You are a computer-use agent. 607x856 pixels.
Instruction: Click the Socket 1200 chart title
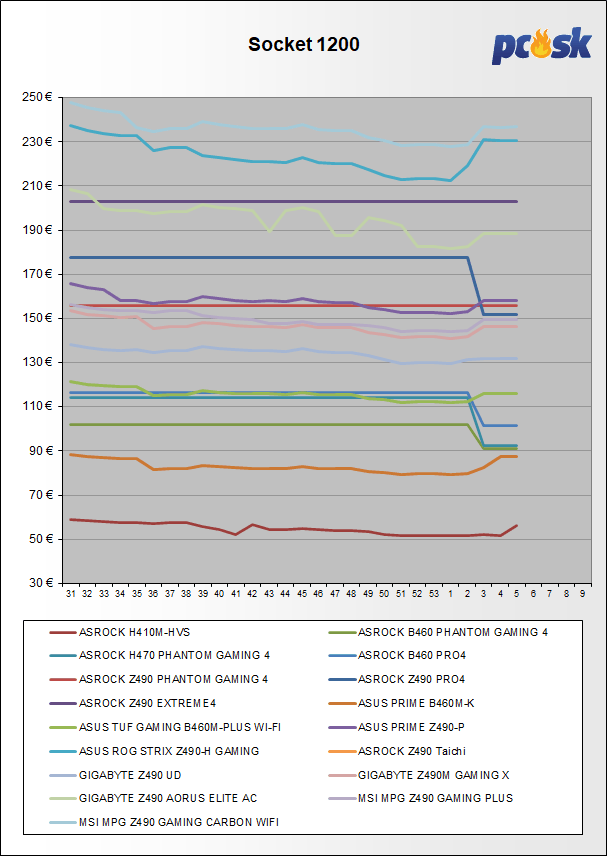coord(303,44)
